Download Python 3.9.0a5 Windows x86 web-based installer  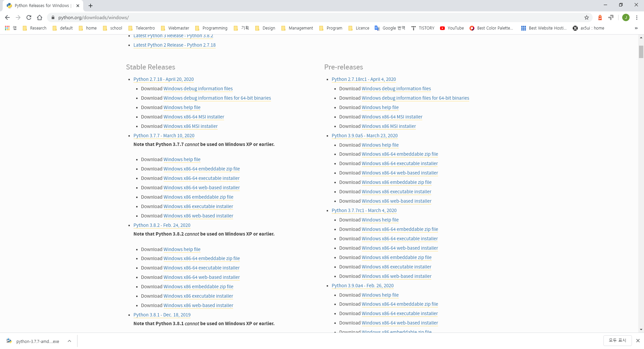point(396,201)
